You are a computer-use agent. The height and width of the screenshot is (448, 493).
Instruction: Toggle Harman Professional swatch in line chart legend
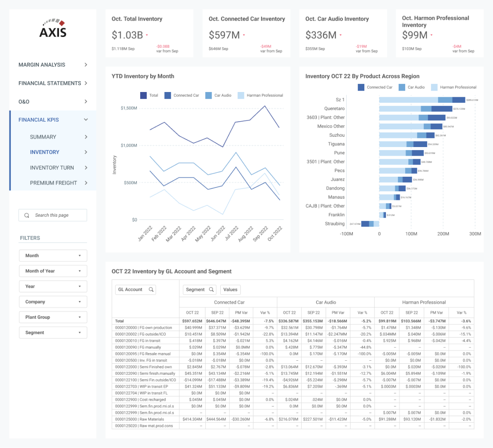241,95
